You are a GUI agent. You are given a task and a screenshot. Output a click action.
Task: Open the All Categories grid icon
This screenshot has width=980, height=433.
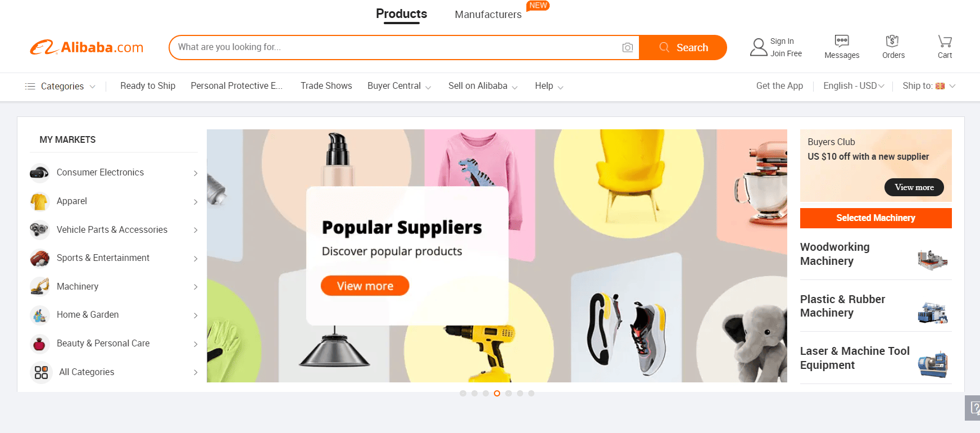[x=41, y=372]
